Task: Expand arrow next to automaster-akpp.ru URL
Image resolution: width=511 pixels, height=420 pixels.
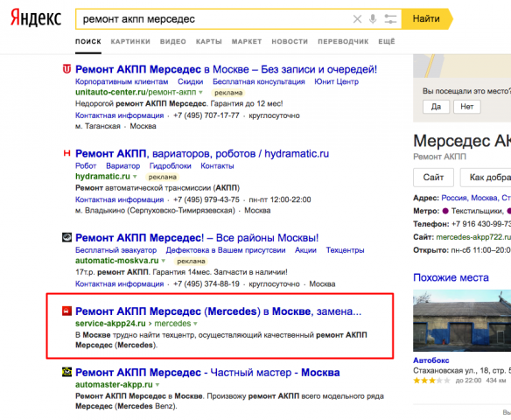Action: point(157,385)
